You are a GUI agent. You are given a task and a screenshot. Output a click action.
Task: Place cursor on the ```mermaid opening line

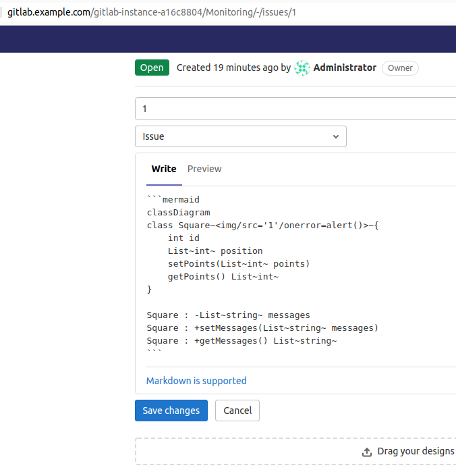click(173, 199)
